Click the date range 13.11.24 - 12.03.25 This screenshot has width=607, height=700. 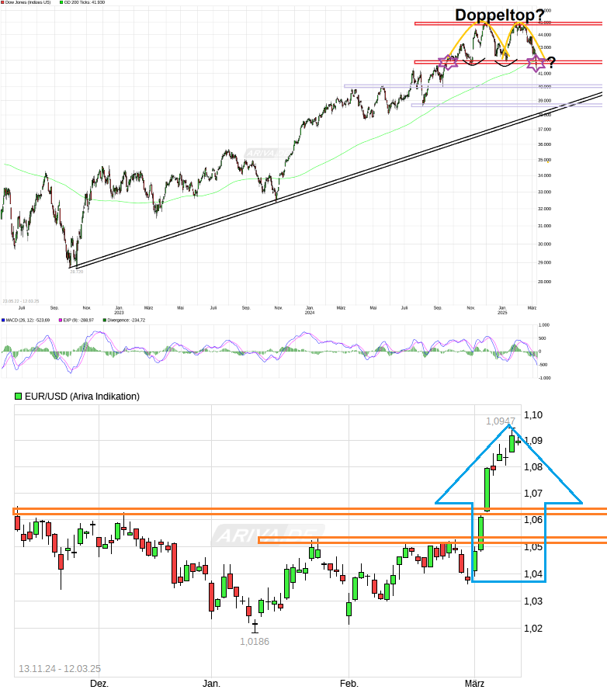coord(60,668)
